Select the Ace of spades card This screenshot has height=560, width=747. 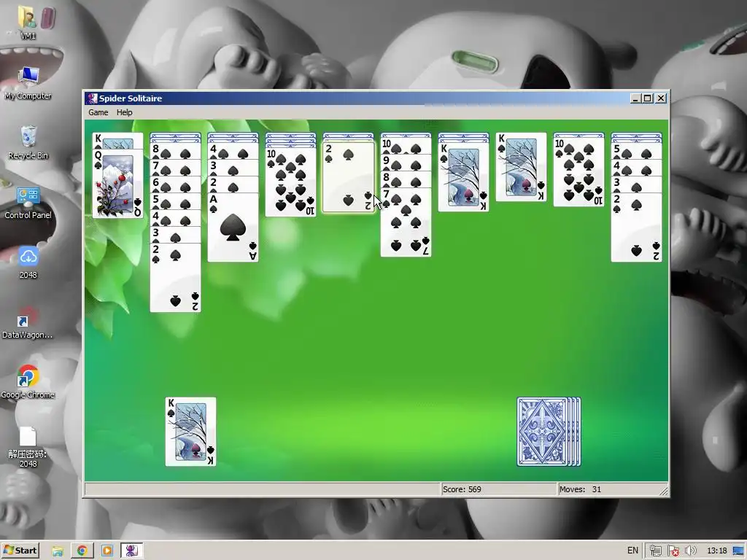(x=233, y=227)
